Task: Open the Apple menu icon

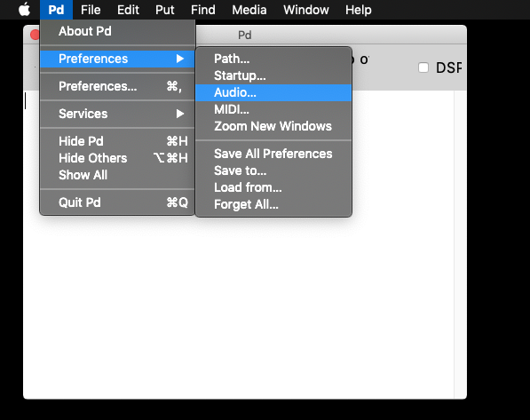Action: pos(24,10)
